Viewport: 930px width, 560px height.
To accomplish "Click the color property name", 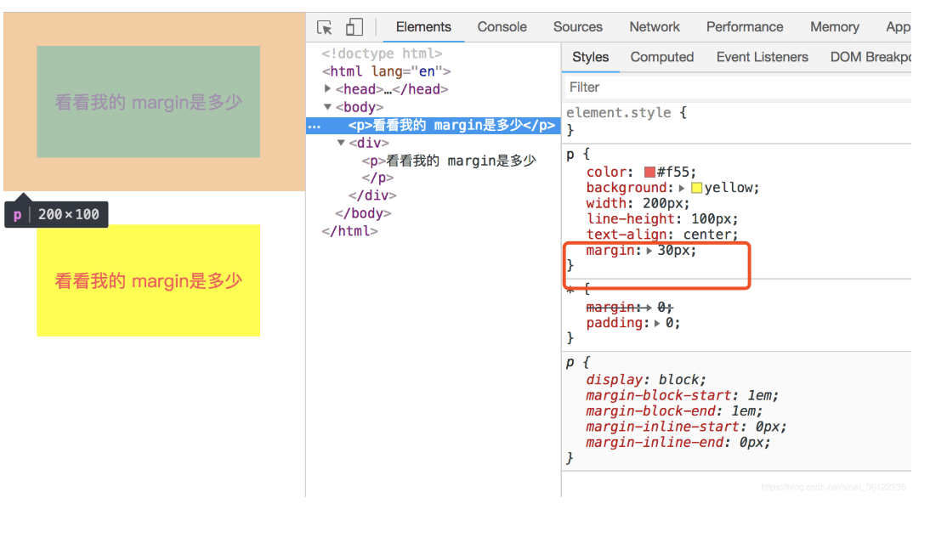I will [x=606, y=173].
